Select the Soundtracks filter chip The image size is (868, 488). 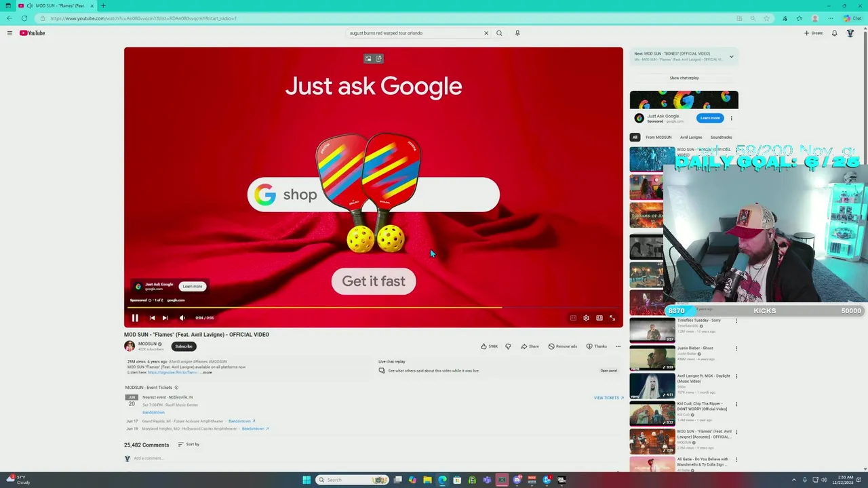(721, 138)
